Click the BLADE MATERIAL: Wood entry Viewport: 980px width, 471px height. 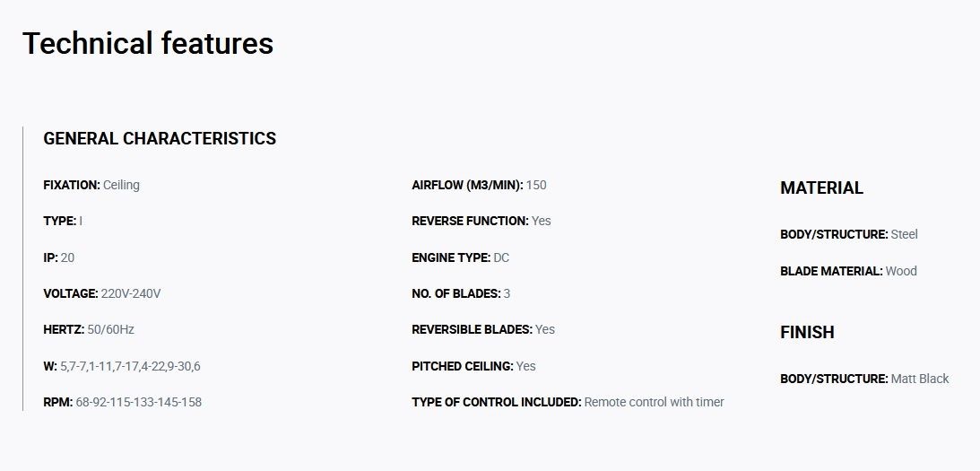(x=849, y=271)
